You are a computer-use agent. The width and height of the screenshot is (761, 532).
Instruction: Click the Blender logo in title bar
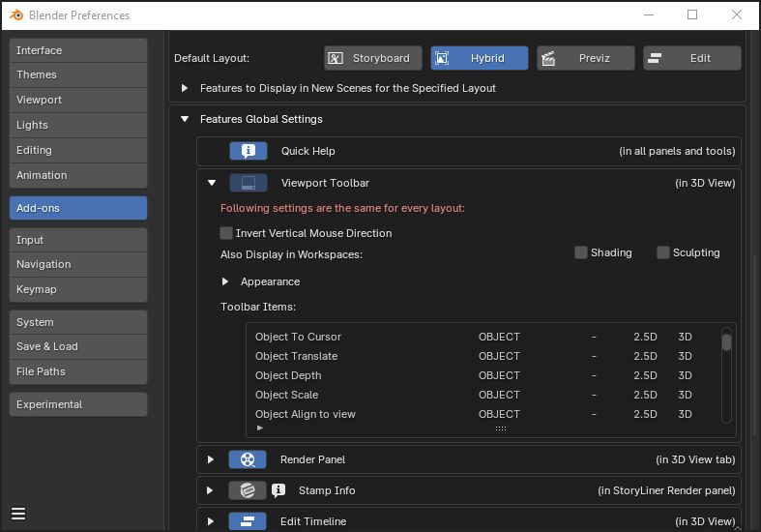pos(16,15)
